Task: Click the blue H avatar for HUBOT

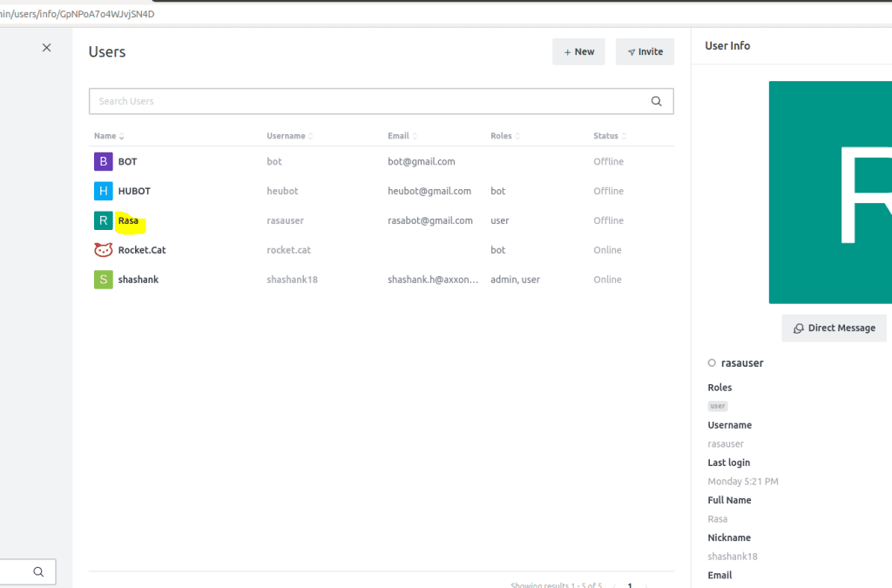Action: click(x=104, y=191)
